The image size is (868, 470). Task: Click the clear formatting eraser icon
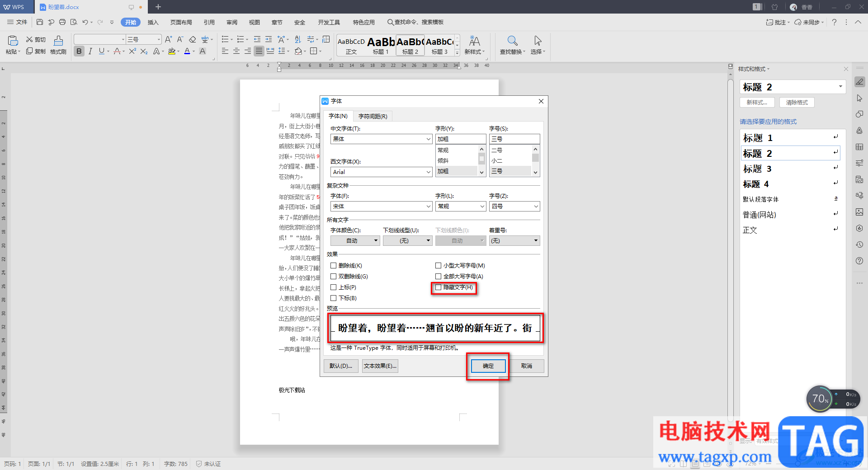point(193,39)
